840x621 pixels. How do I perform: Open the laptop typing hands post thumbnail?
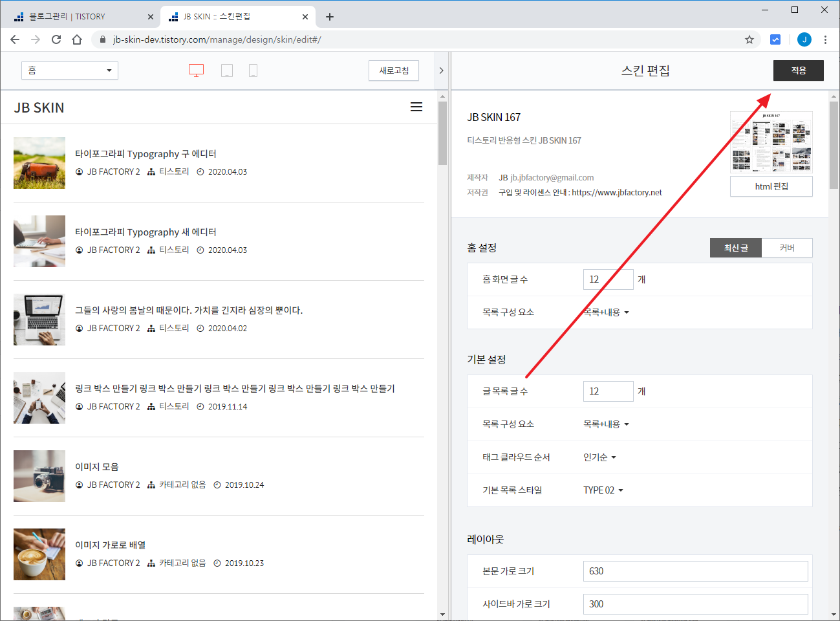[x=39, y=241]
